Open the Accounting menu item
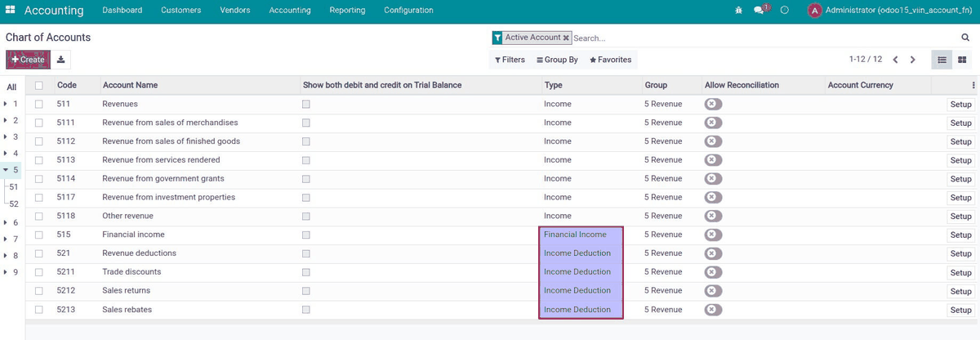The width and height of the screenshot is (980, 340). 290,11
